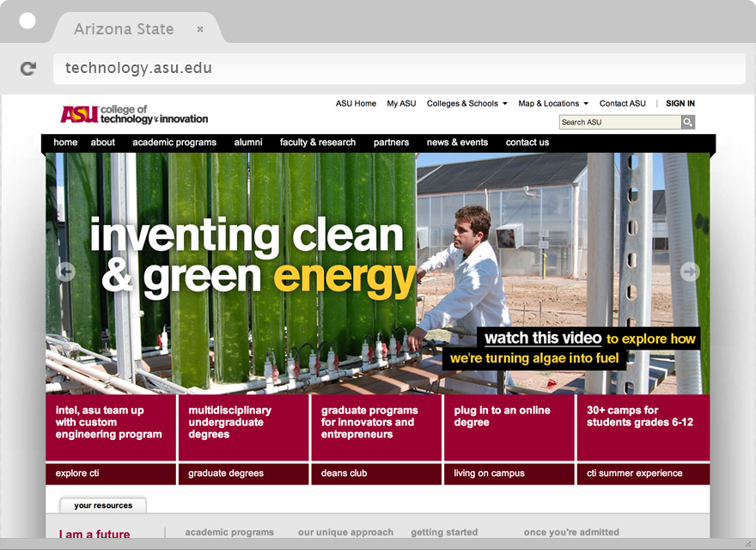Click the SIGN IN link
Image resolution: width=756 pixels, height=550 pixels.
coord(680,103)
